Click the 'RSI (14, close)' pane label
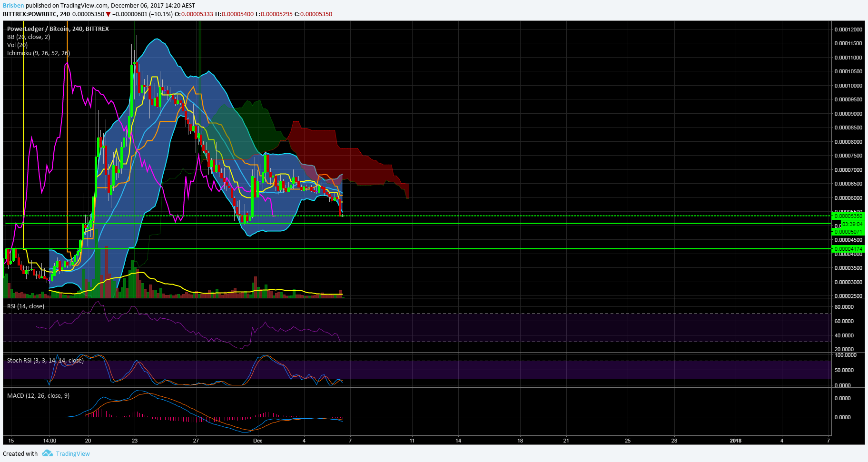Screen dimensions: 868x462 point(26,306)
